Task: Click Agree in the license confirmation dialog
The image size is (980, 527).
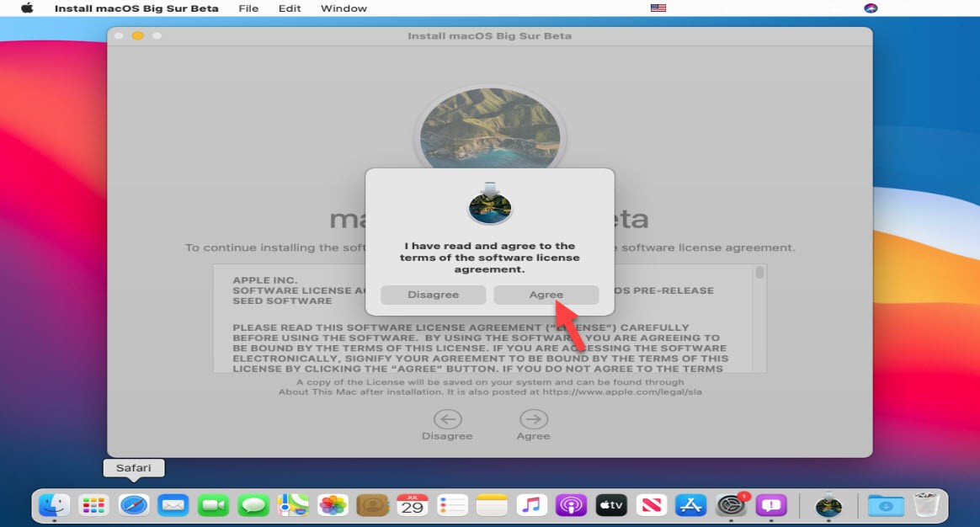Action: [x=546, y=295]
